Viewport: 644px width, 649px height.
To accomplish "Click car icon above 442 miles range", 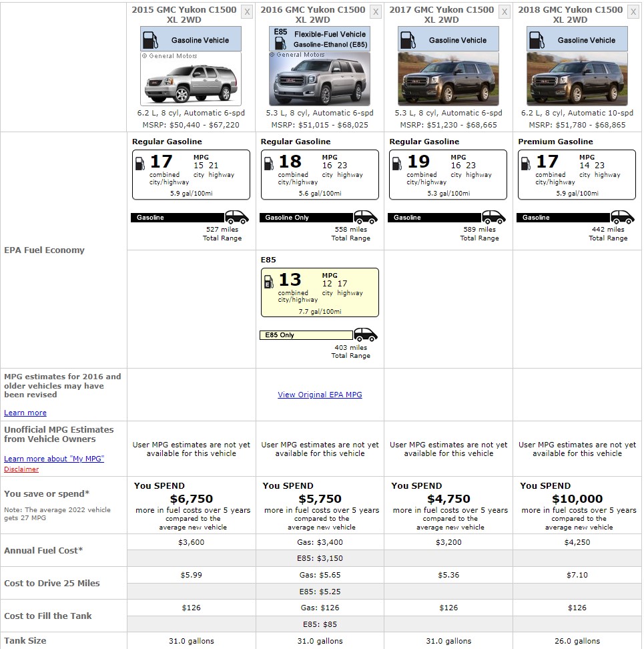I will (623, 217).
